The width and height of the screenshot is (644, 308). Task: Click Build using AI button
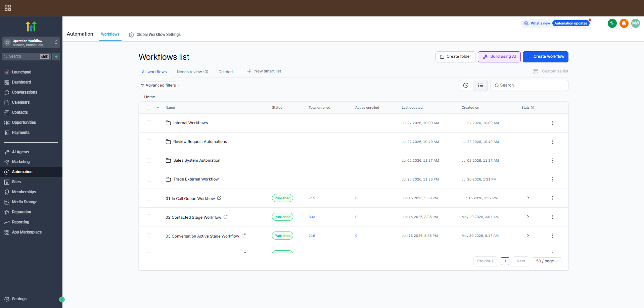tap(499, 57)
